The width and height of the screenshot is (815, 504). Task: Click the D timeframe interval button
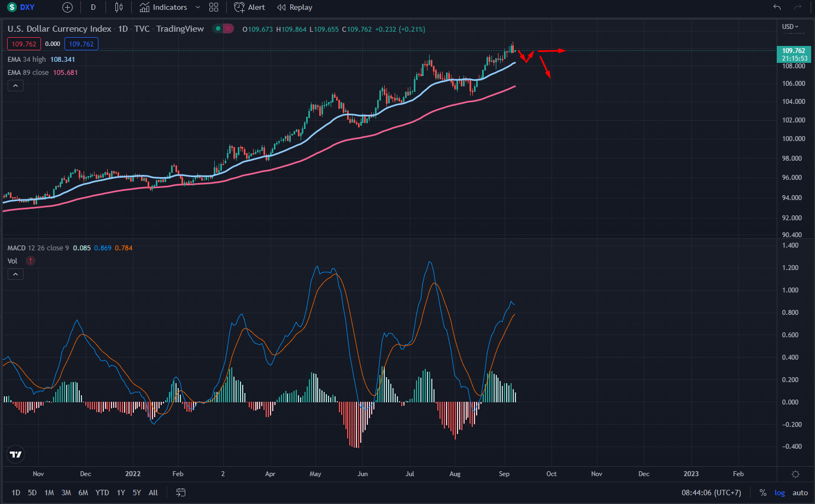pos(93,8)
